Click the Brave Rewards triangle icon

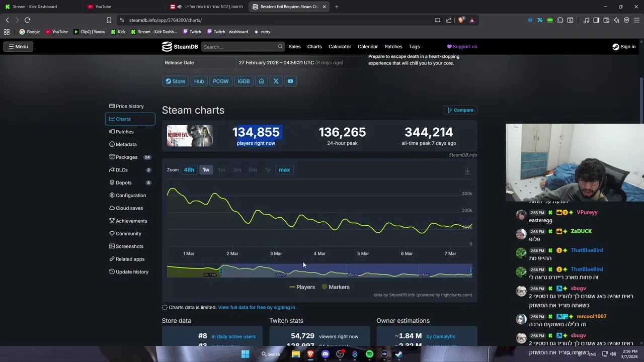coord(472,20)
